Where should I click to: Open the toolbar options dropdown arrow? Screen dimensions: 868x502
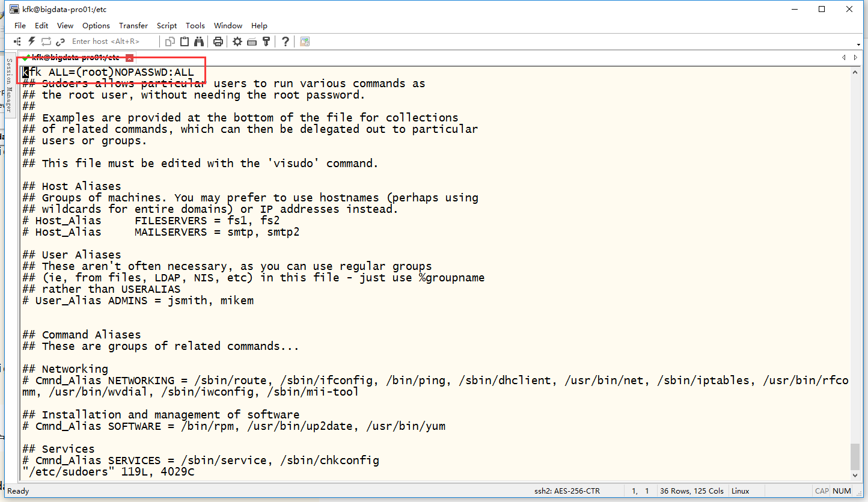coord(858,44)
